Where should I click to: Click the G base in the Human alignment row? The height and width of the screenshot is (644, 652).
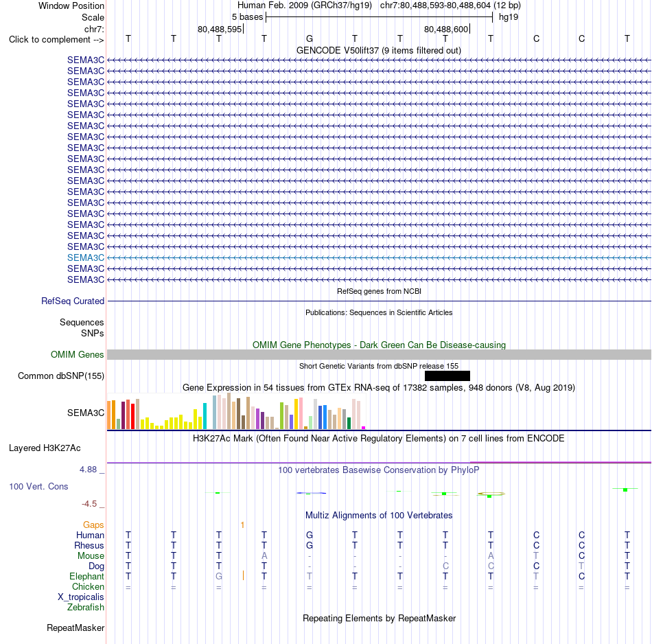point(310,536)
